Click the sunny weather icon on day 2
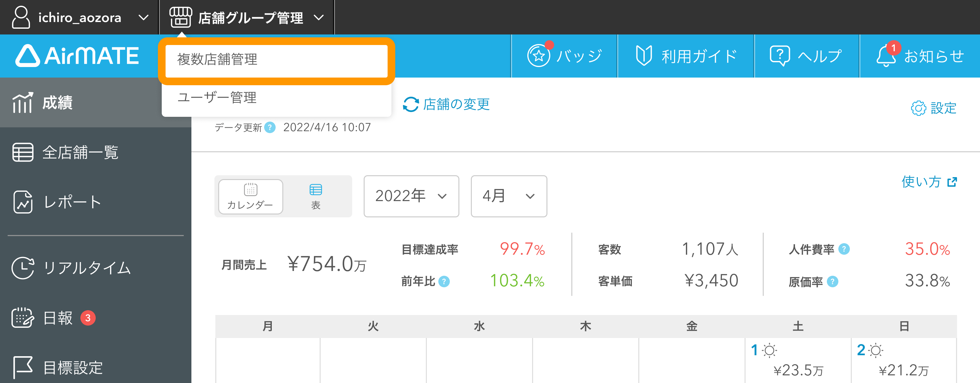Image resolution: width=980 pixels, height=383 pixels. click(875, 350)
